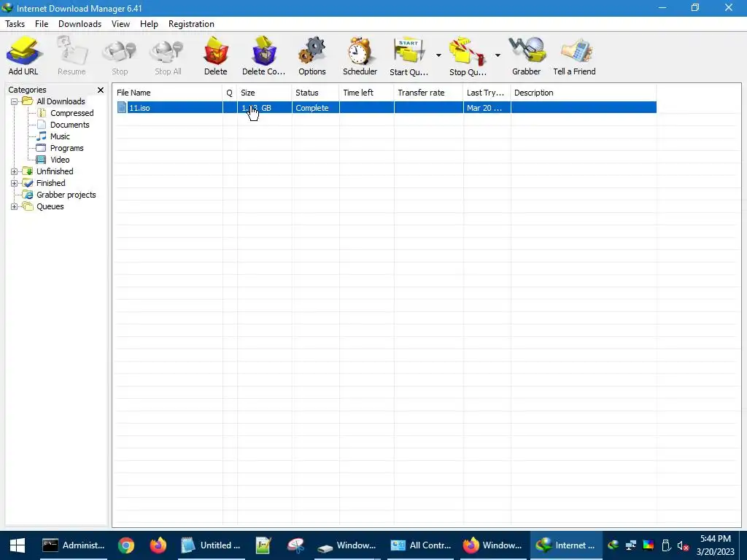747x560 pixels.
Task: Open the Registration menu
Action: coord(191,24)
